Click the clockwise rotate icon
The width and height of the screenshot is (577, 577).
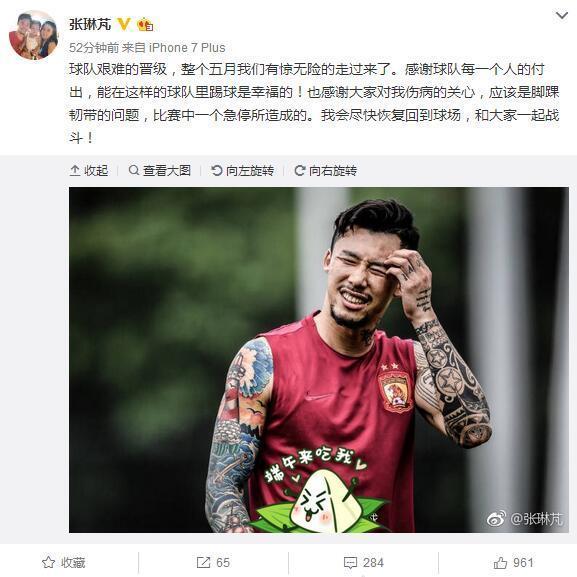300,170
